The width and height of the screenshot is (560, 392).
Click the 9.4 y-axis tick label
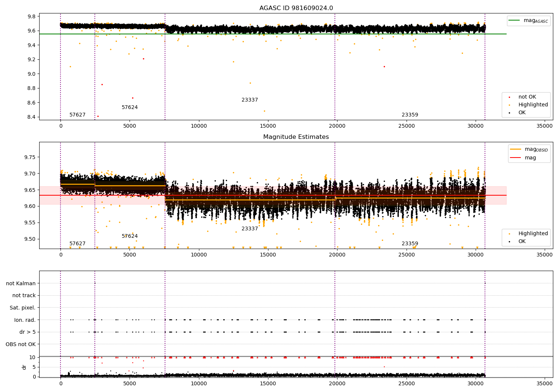[x=32, y=45]
